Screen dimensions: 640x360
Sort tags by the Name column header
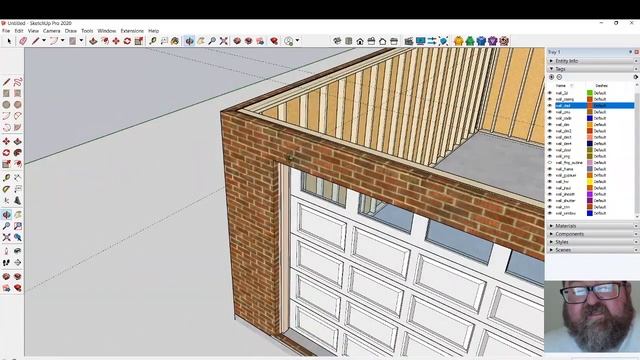(561, 86)
